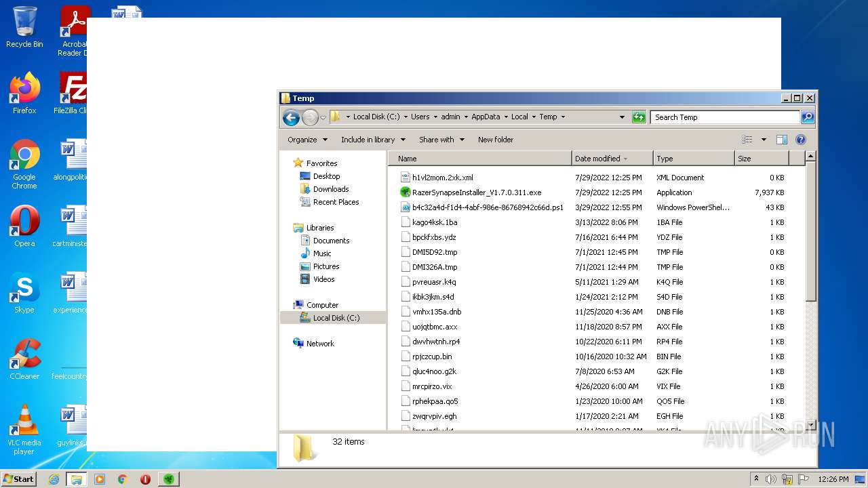Sort by the Size column header

pyautogui.click(x=762, y=159)
